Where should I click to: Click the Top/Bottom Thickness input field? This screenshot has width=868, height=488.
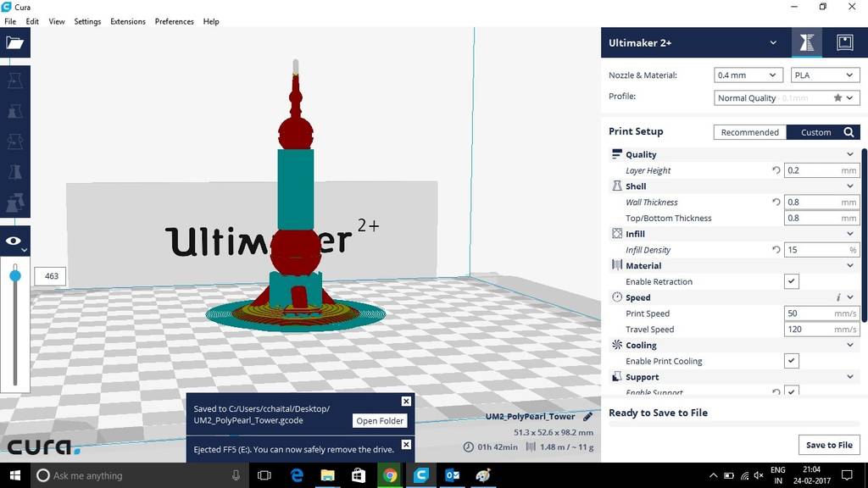click(x=822, y=218)
